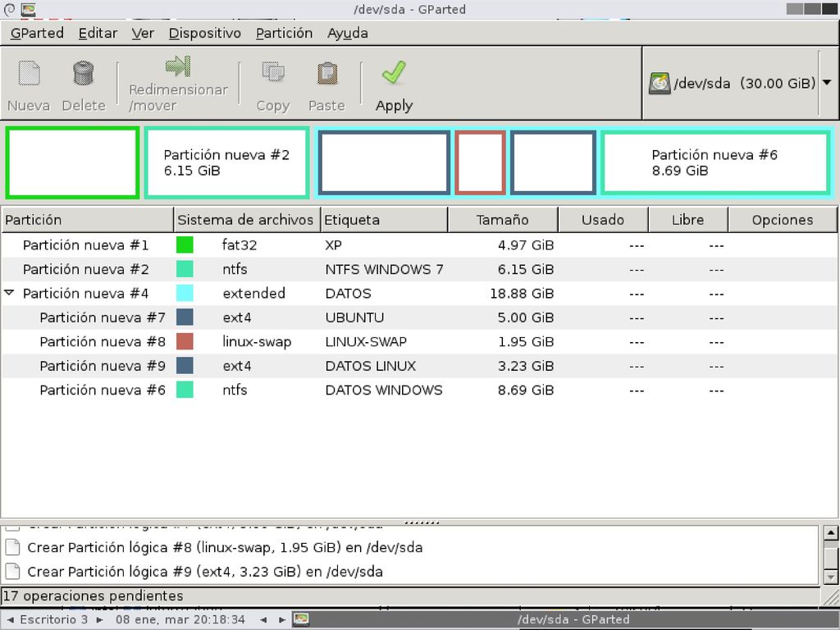The width and height of the screenshot is (840, 630).
Task: Click the green fat32 color swatch
Action: 185,244
